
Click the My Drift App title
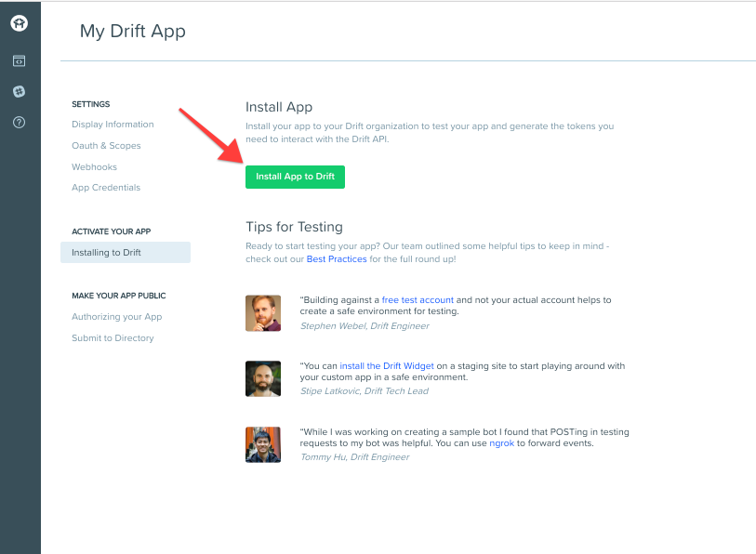133,32
